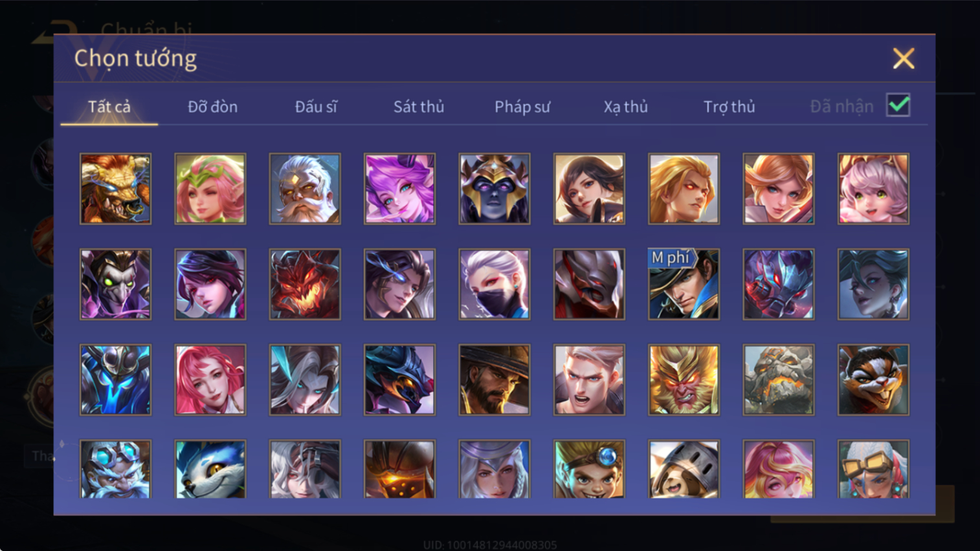The image size is (980, 551).
Task: Select the masked silver-haired ninja hero
Action: pos(495,285)
